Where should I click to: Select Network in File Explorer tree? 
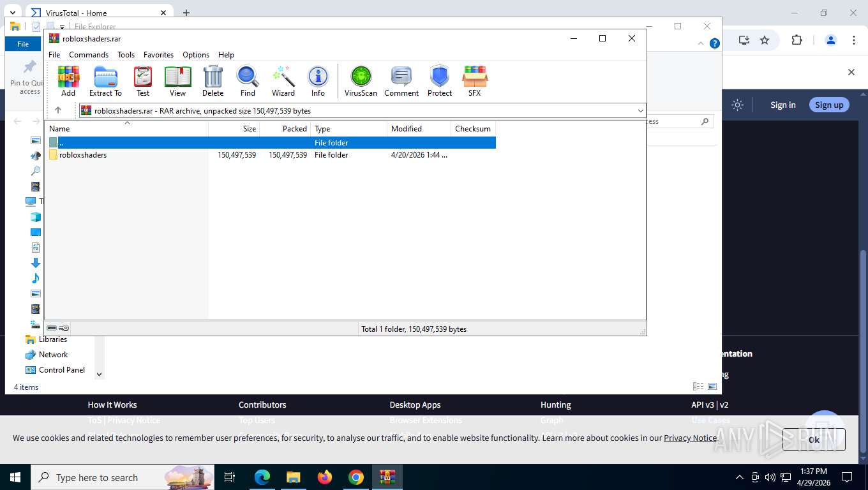coord(53,355)
